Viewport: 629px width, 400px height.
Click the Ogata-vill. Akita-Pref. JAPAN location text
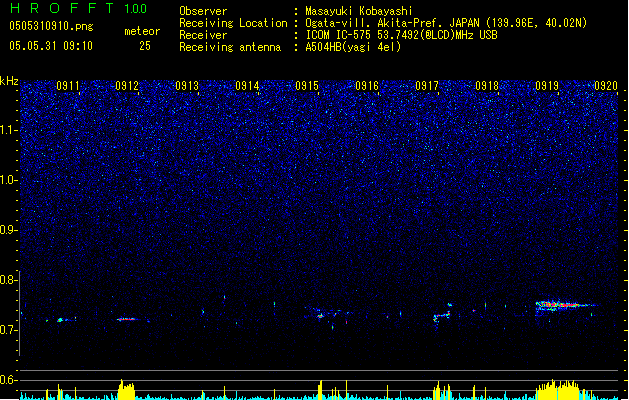point(446,23)
